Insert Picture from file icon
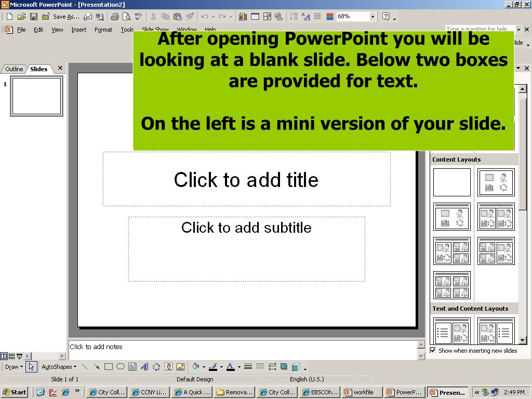Viewport: 532px width, 399px height. 180,367
